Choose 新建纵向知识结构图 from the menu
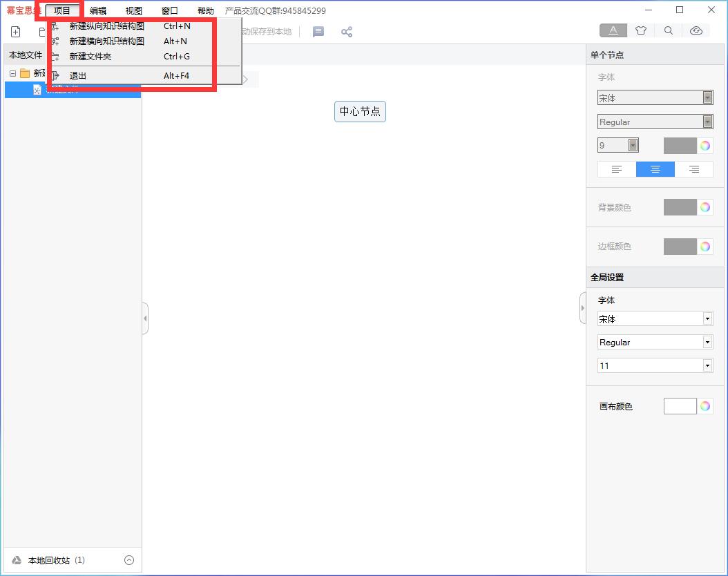Image resolution: width=728 pixels, height=576 pixels. pyautogui.click(x=107, y=26)
